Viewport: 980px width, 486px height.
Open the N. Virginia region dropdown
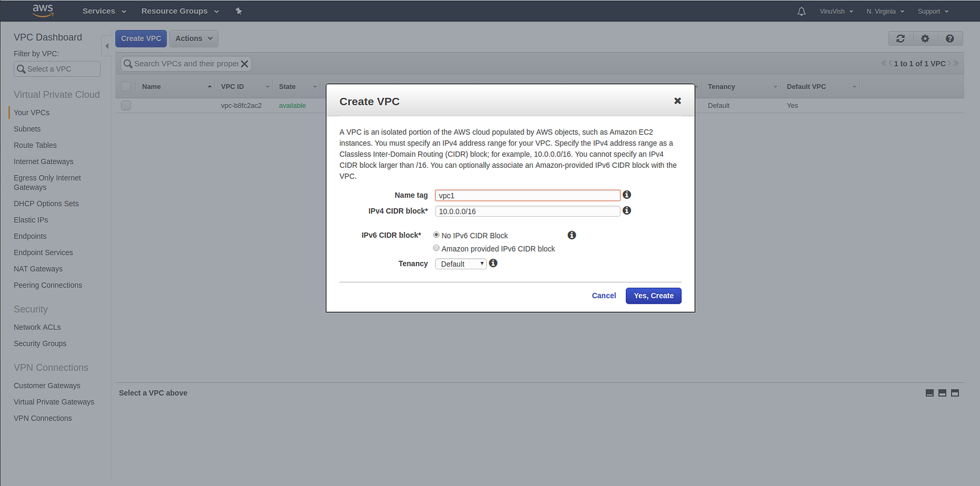(885, 11)
